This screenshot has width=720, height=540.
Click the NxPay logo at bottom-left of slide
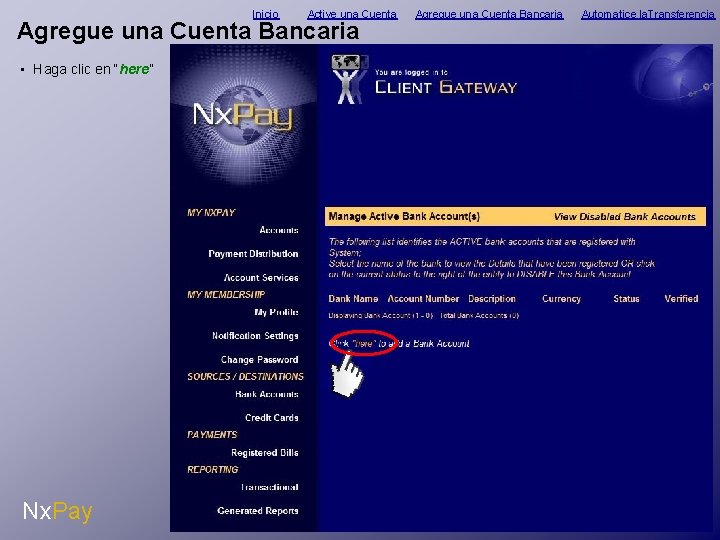click(x=58, y=511)
